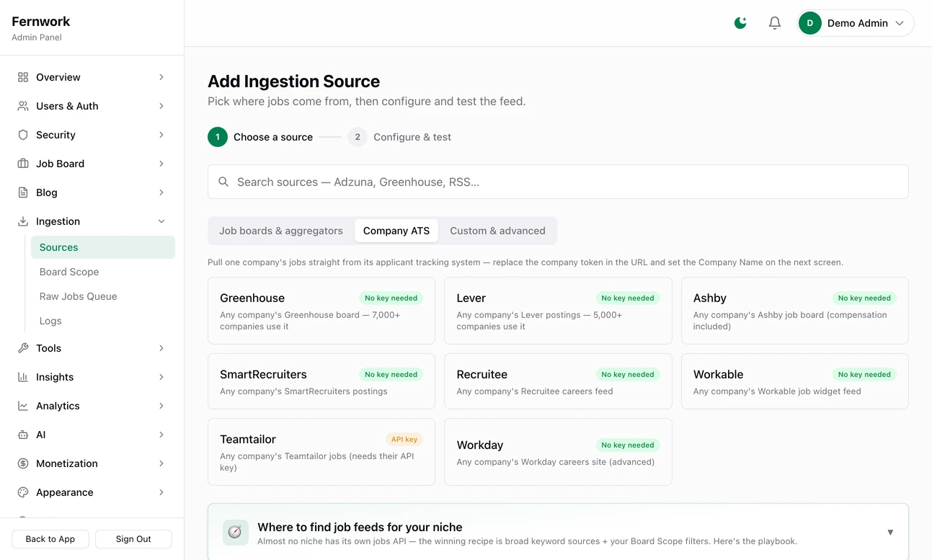This screenshot has width=932, height=560.
Task: Click the search magnifier icon
Action: click(x=223, y=182)
